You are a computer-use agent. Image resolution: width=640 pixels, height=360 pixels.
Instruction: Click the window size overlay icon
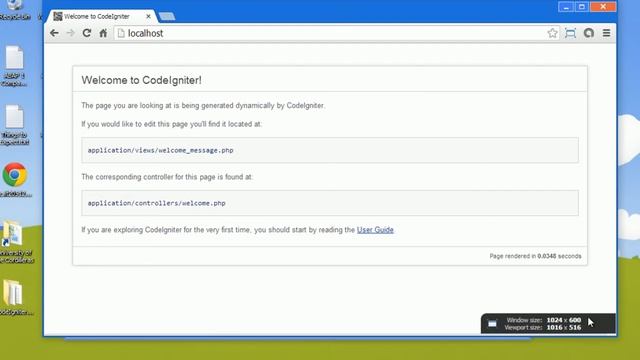[x=492, y=324]
